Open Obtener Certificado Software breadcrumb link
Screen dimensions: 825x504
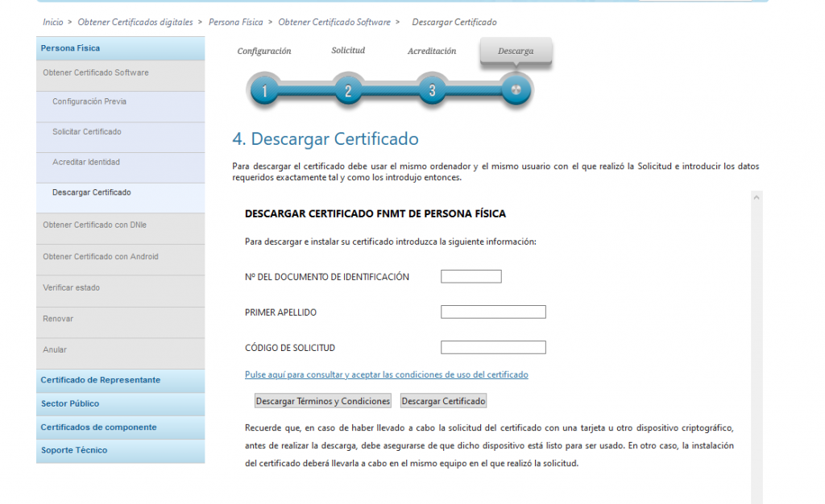coord(334,22)
